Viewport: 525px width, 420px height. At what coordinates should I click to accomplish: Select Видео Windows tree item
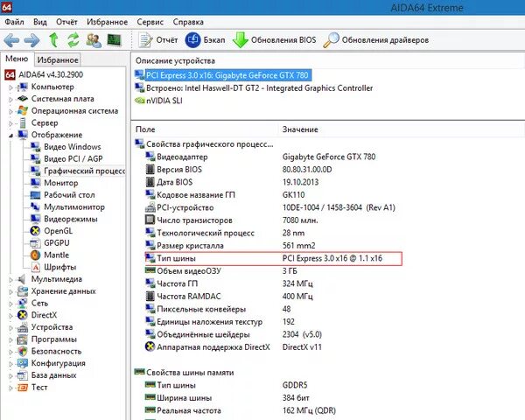pyautogui.click(x=73, y=147)
